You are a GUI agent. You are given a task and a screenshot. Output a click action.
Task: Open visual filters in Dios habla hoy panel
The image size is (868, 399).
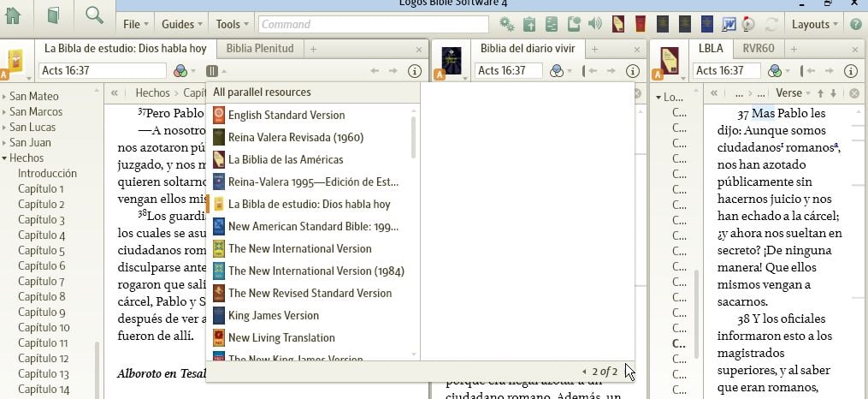180,71
